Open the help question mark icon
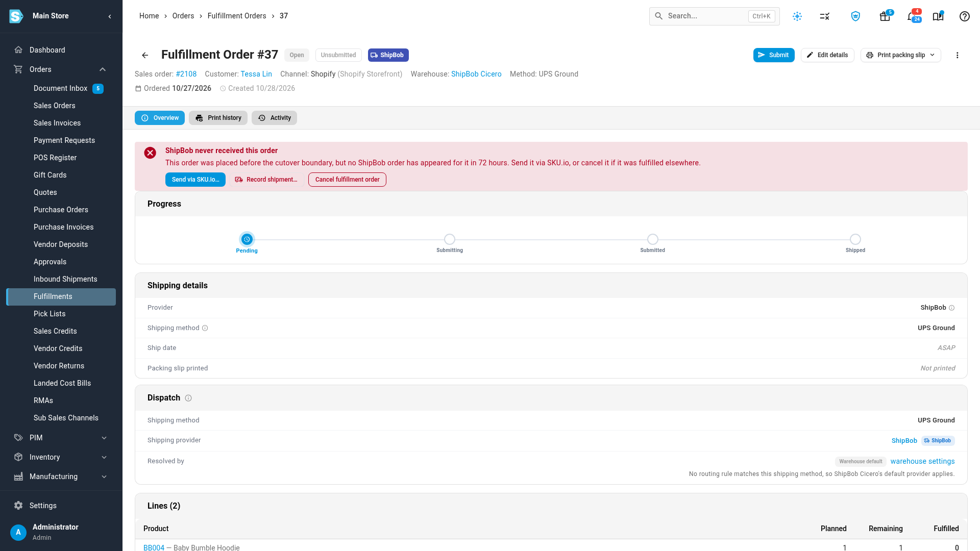Viewport: 980px width, 551px height. click(965, 16)
